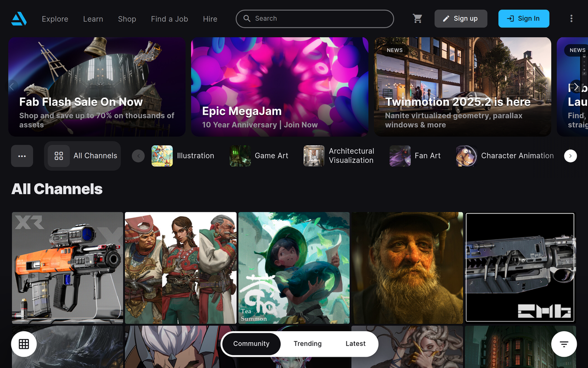
Task: Open the orange toy blaster artwork
Action: (x=68, y=268)
